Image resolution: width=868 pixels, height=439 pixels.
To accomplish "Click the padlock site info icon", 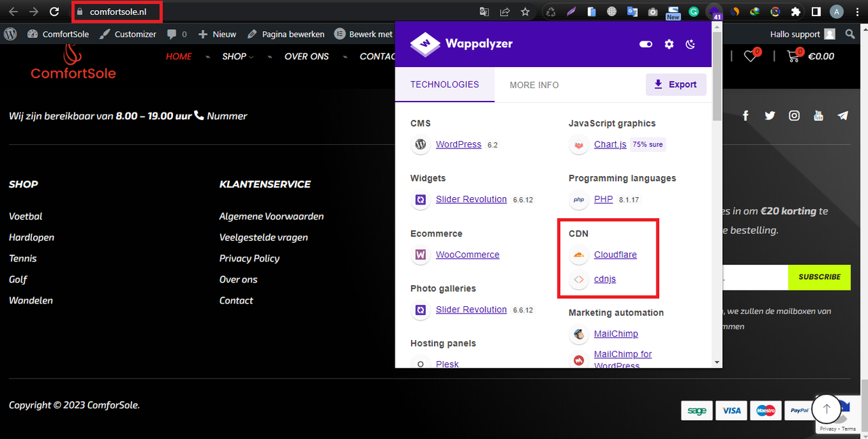I will (x=79, y=12).
